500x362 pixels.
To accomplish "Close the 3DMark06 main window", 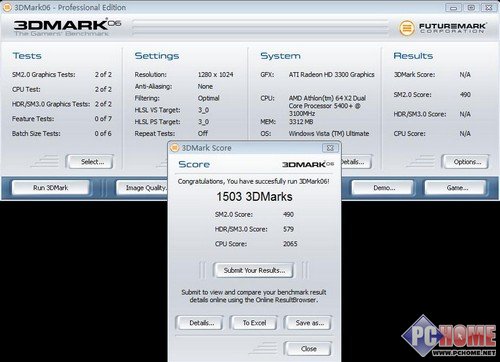I will coord(488,8).
